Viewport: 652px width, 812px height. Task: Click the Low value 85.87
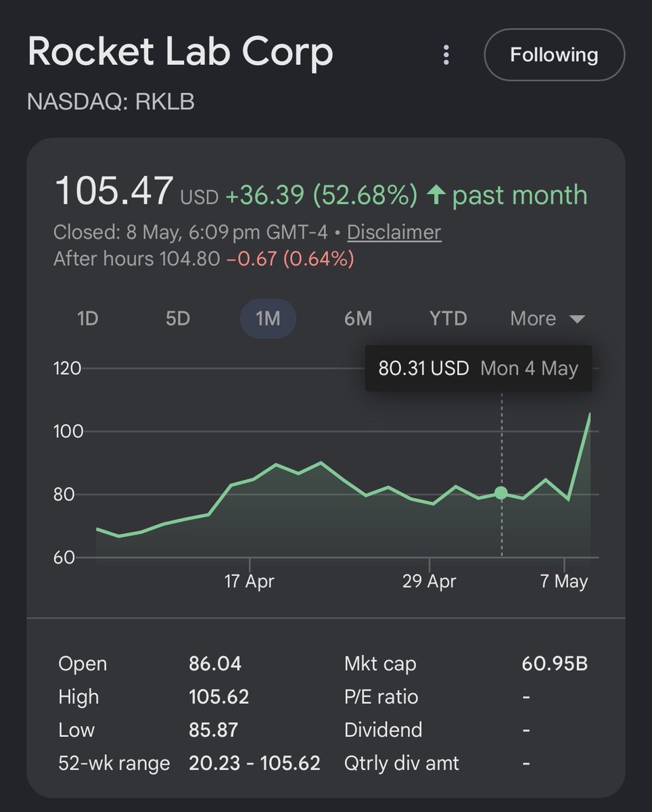pos(213,730)
